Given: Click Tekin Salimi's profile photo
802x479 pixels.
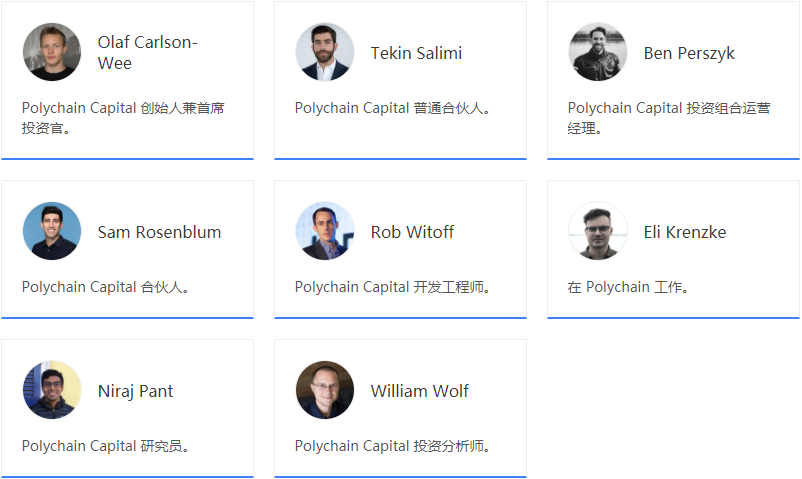Looking at the screenshot, I should pyautogui.click(x=325, y=52).
